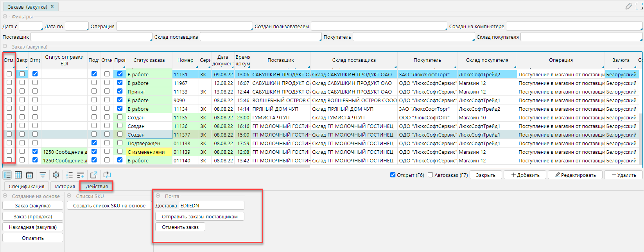Click the numbered list icon
This screenshot has height=252, width=644.
coord(70,175)
